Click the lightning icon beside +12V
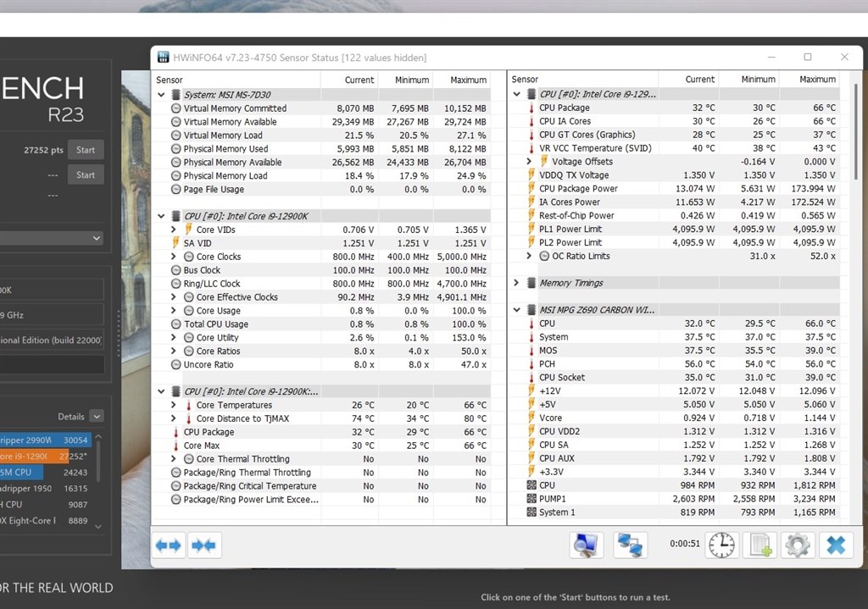Image resolution: width=868 pixels, height=609 pixels. coord(531,390)
